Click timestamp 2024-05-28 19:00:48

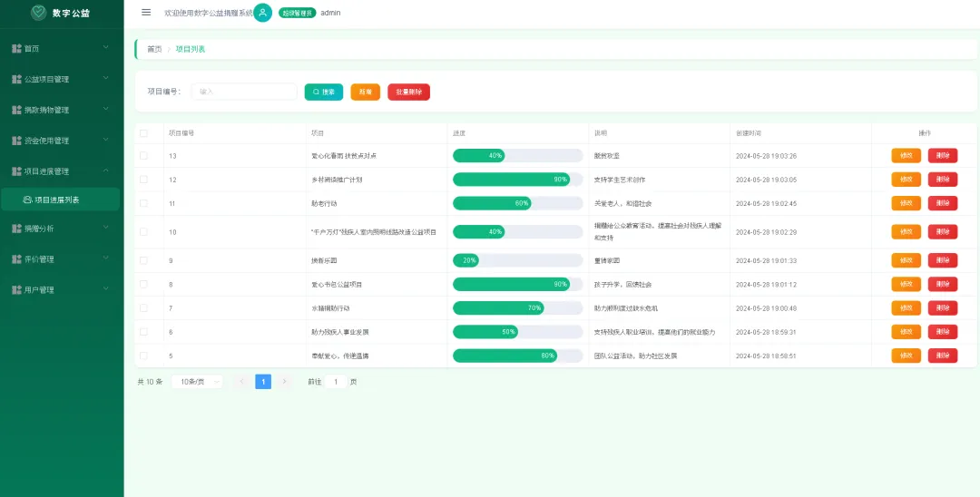tap(766, 307)
